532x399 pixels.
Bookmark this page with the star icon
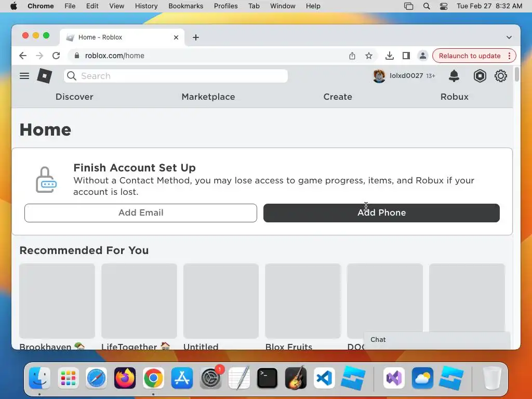[x=369, y=56]
